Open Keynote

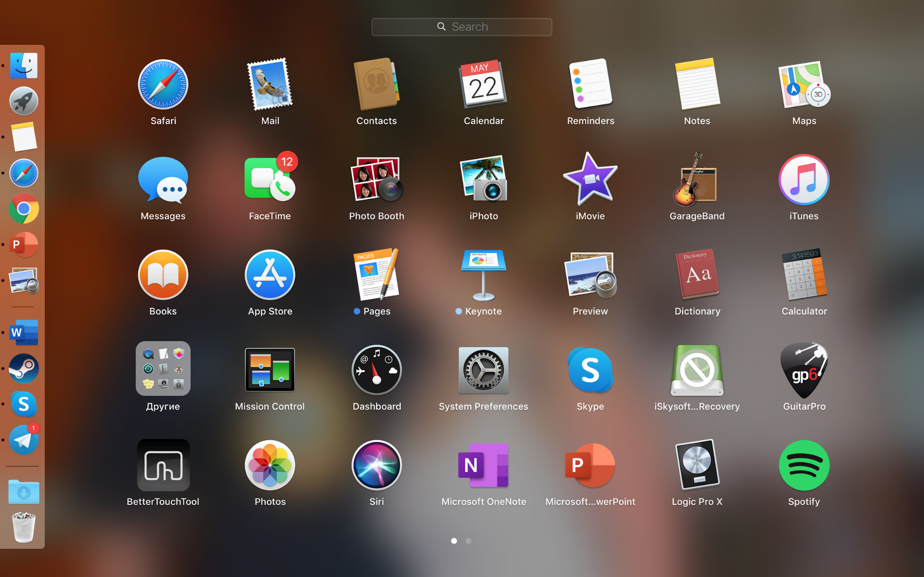pos(483,275)
